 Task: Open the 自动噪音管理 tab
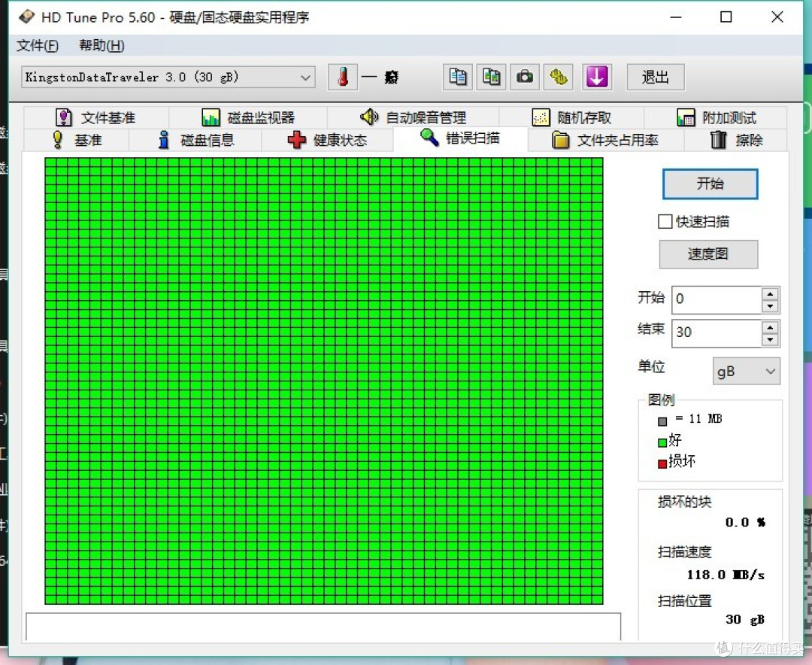[x=414, y=117]
